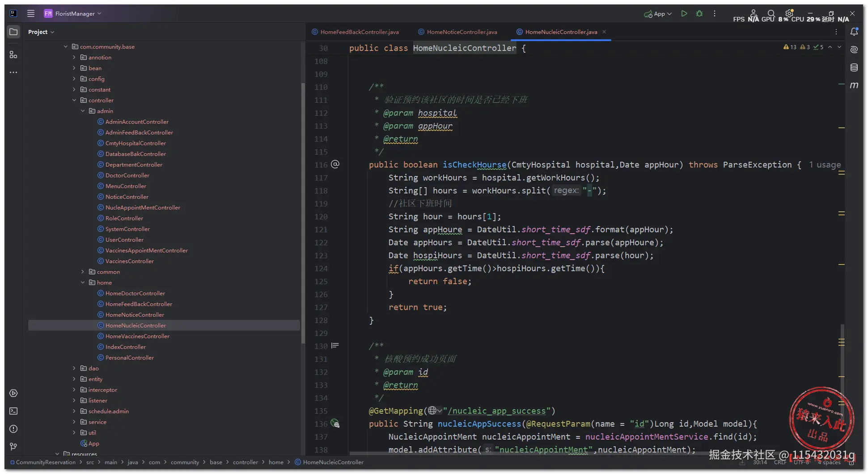
Task: Open the main hamburger menu
Action: pyautogui.click(x=31, y=13)
